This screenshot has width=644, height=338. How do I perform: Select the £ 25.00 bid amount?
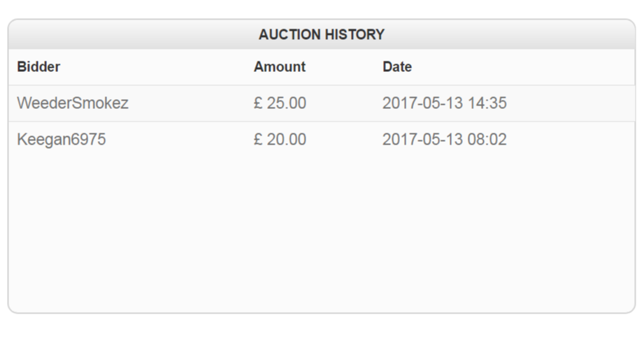[x=280, y=103]
